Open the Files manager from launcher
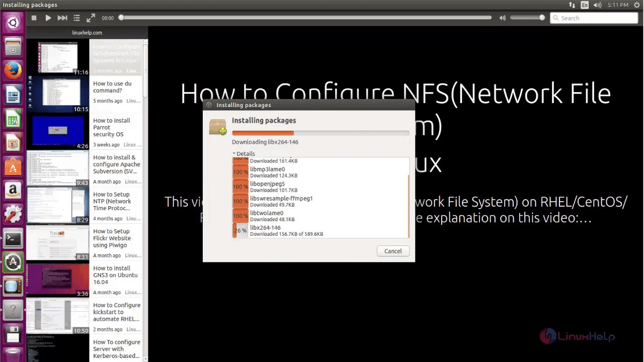This screenshot has height=362, width=644. coord(13,47)
